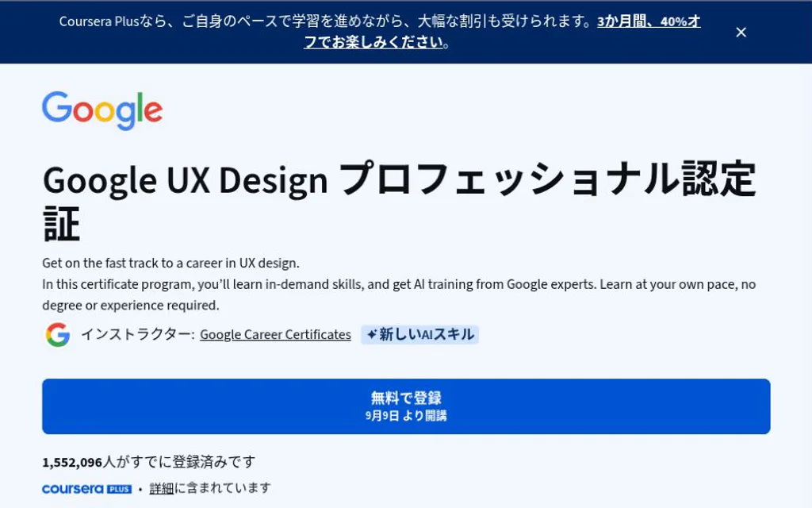Select the Google UX Design プロフェッショナル認定証 heading
Screen dimensions: 812x508
click(x=400, y=201)
